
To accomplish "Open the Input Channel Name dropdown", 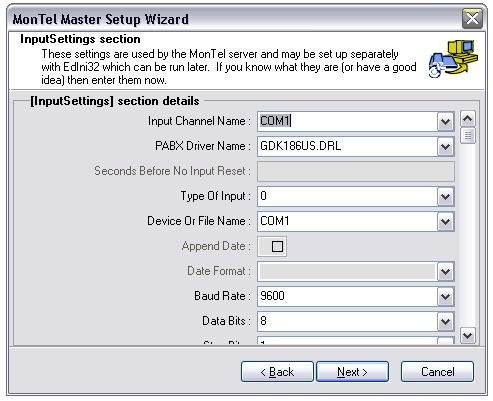I will pyautogui.click(x=446, y=121).
